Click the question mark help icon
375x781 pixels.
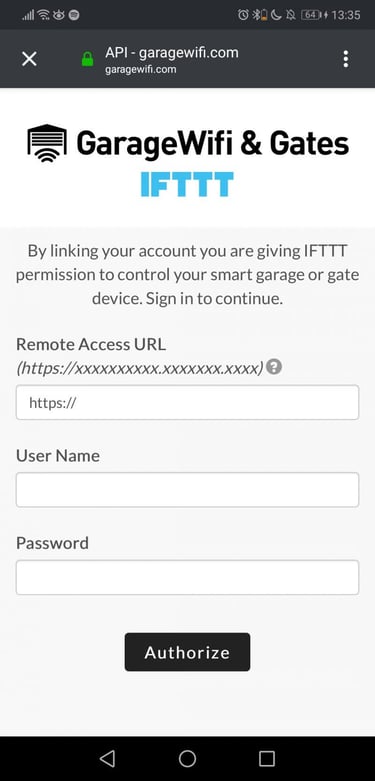tap(274, 368)
